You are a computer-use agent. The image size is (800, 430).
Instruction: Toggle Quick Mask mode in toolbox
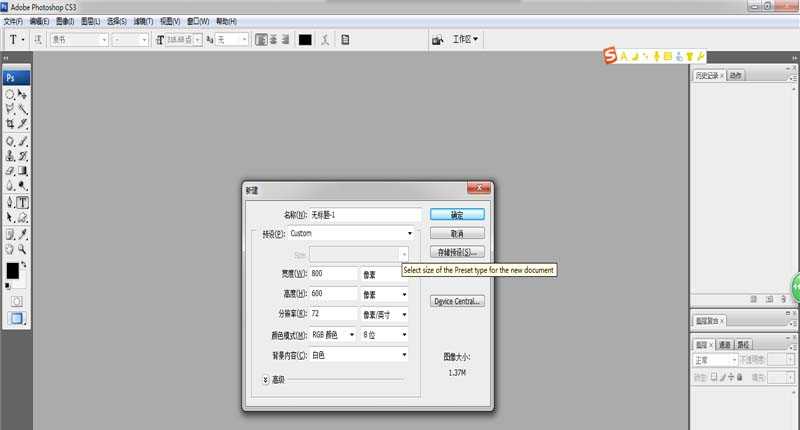pyautogui.click(x=16, y=300)
